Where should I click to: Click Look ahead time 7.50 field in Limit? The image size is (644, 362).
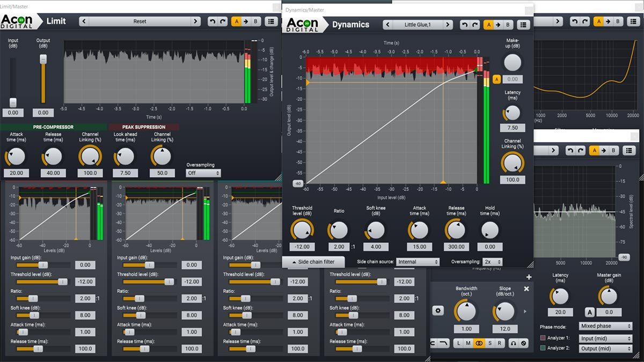(125, 173)
